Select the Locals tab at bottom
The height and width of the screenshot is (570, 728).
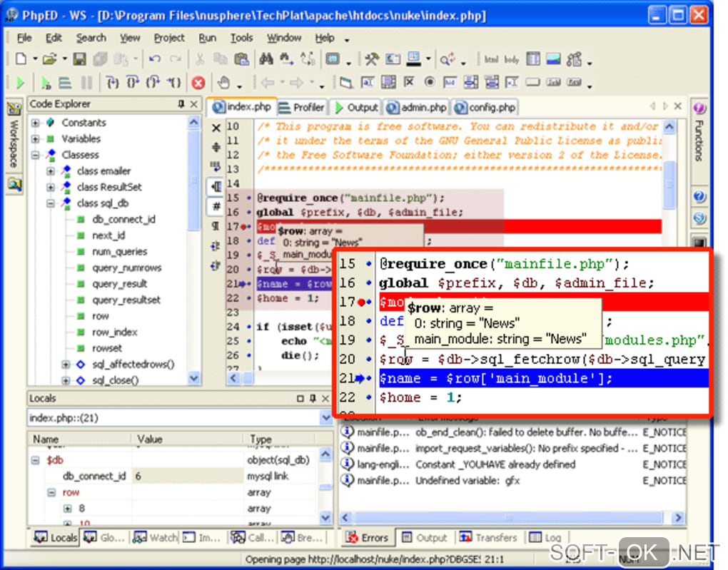[55, 537]
